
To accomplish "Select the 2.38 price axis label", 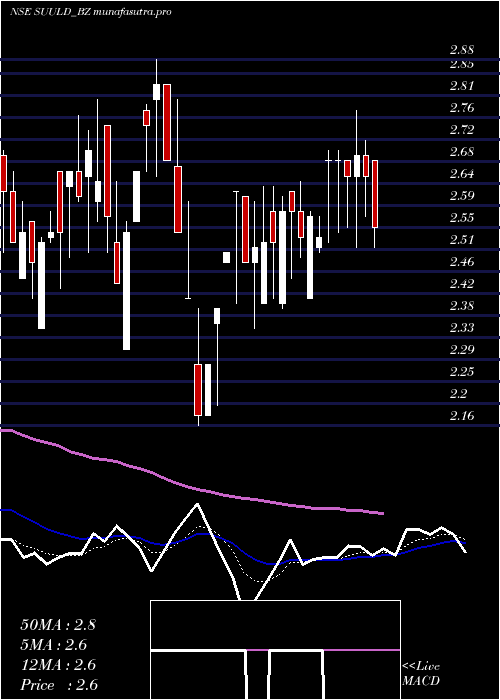I will (462, 306).
